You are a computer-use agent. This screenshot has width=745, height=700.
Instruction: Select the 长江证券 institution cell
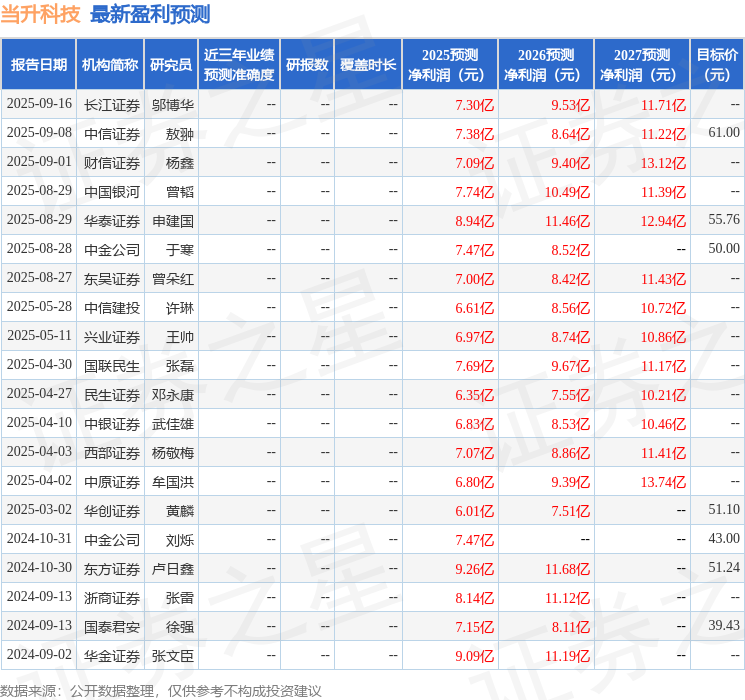[112, 105]
